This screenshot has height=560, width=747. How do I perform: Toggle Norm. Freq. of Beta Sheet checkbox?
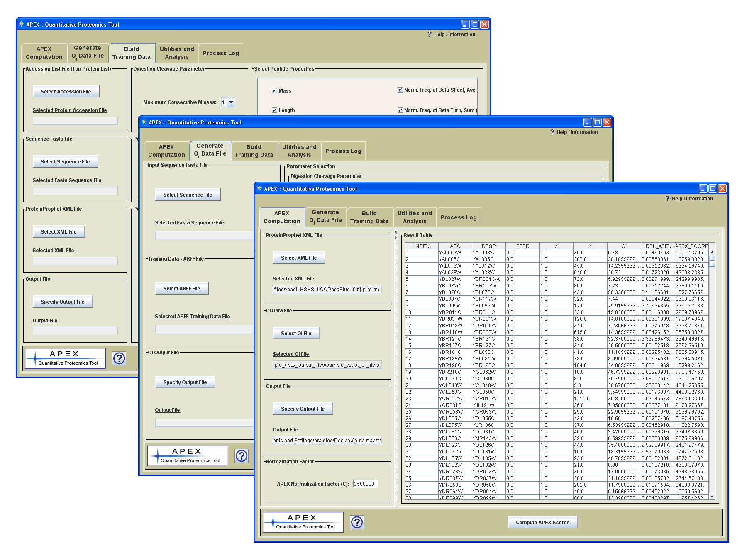click(400, 90)
